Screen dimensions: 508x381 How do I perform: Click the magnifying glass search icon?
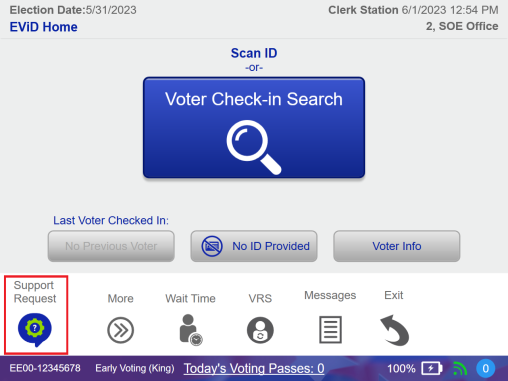[x=254, y=147]
